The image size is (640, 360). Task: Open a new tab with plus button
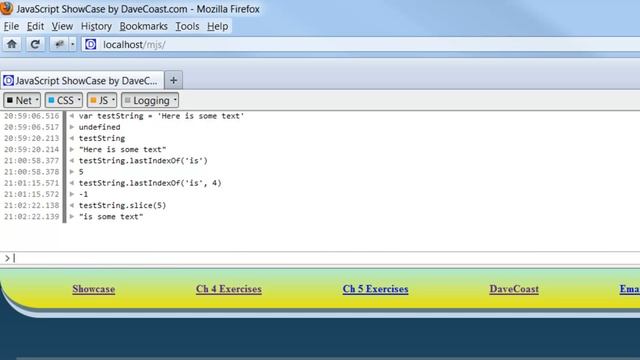(173, 80)
